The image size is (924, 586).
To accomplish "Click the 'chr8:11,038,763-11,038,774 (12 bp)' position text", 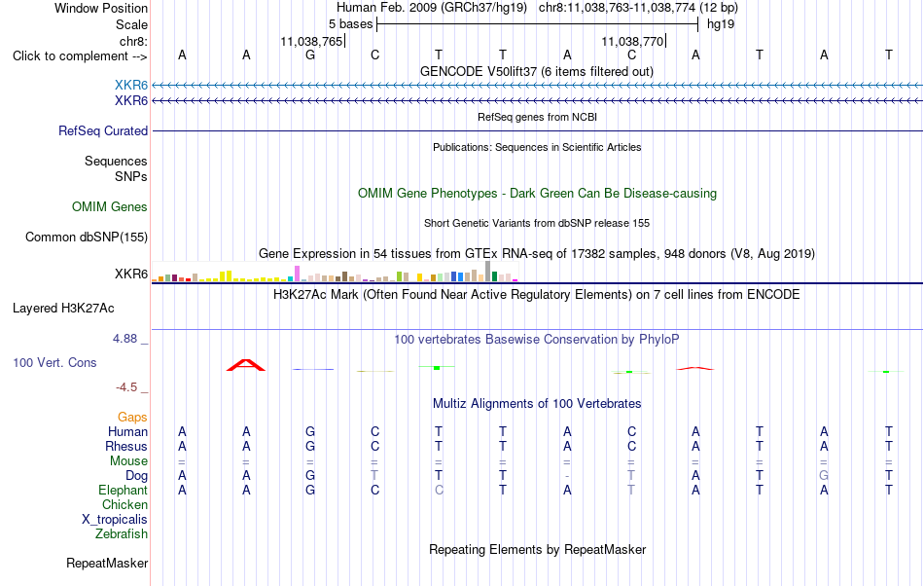I will pos(638,8).
